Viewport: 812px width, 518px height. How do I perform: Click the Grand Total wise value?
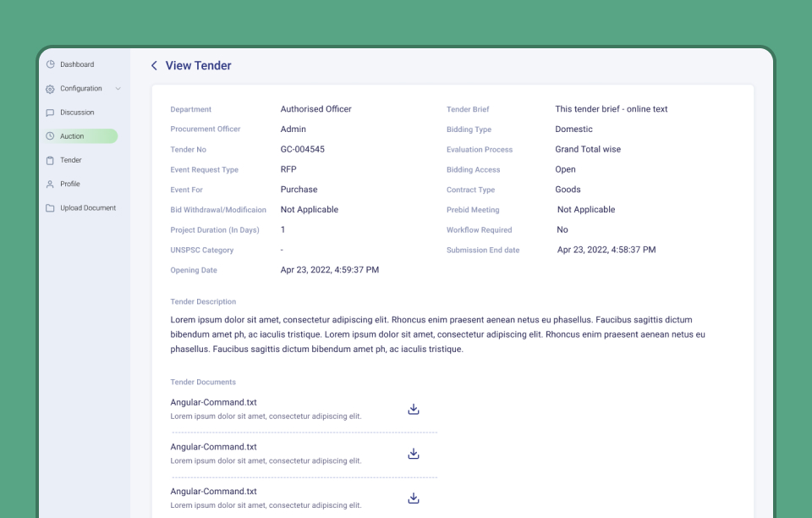pos(588,149)
